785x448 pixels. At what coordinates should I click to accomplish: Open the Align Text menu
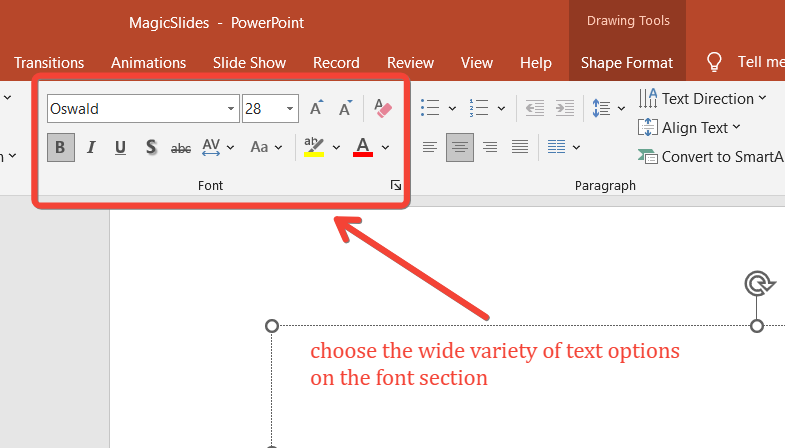tap(689, 128)
